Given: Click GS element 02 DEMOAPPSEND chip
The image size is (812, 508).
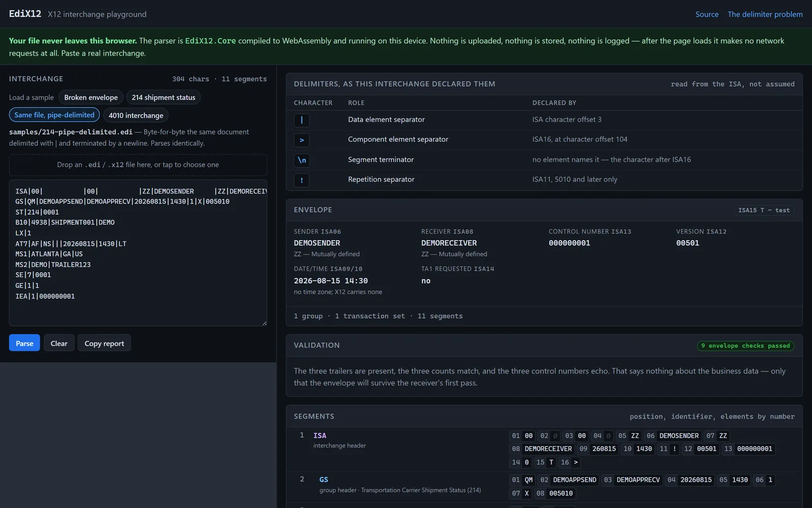Looking at the screenshot, I should click(568, 480).
